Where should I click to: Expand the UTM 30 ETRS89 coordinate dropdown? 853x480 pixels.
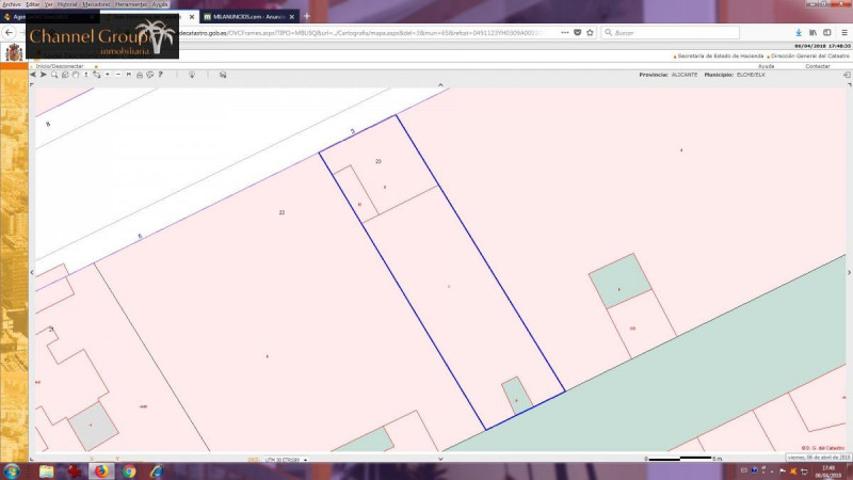point(304,459)
